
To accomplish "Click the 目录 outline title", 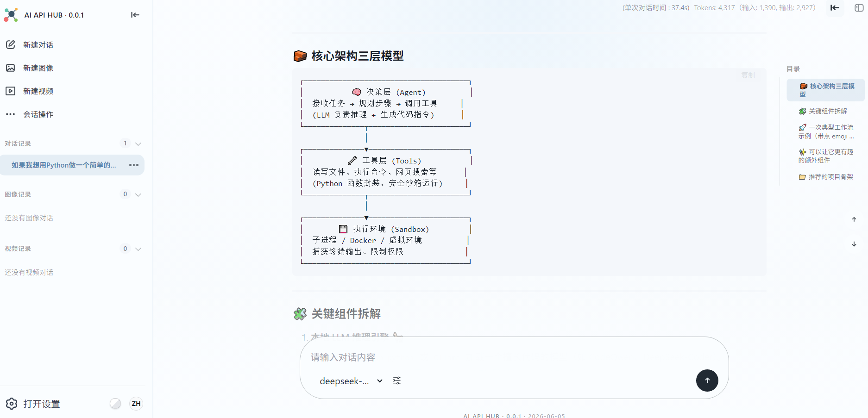I will [793, 69].
